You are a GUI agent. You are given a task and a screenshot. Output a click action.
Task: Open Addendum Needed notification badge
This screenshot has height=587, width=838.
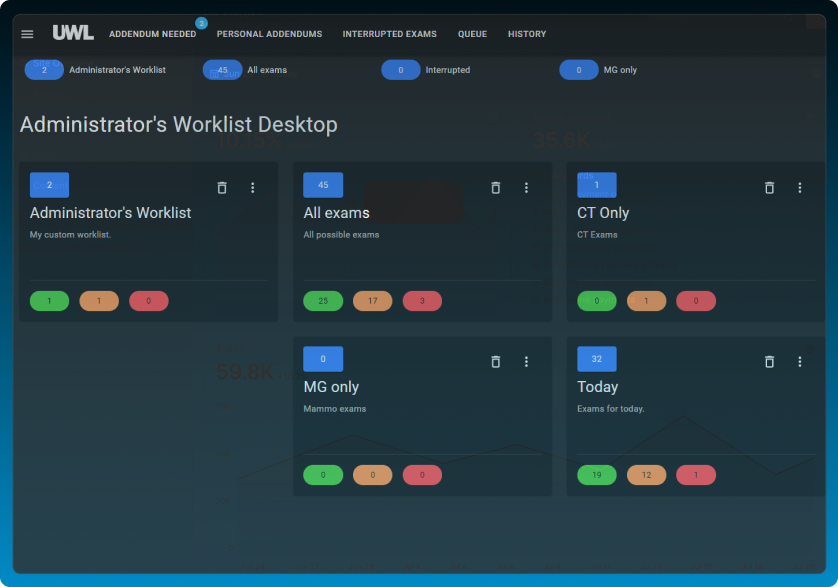(x=201, y=23)
